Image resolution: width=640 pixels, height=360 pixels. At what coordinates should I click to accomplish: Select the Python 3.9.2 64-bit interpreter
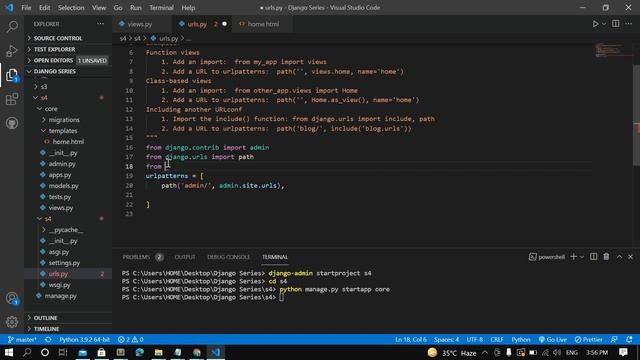84,340
